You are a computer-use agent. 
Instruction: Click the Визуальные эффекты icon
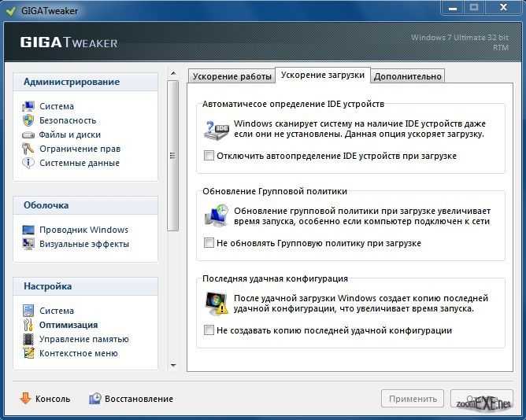pyautogui.click(x=28, y=244)
